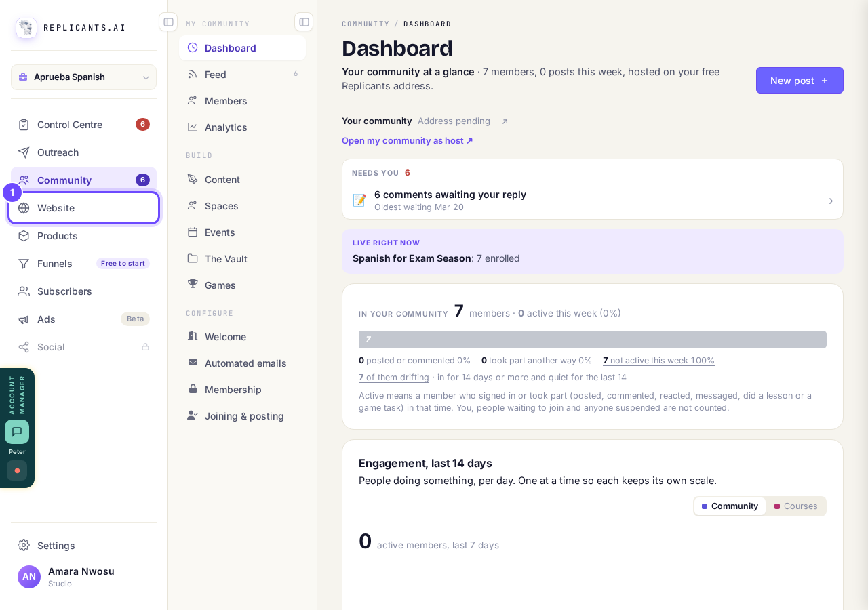Image resolution: width=868 pixels, height=610 pixels.
Task: Open Subscribers in the sidebar
Action: tap(83, 291)
